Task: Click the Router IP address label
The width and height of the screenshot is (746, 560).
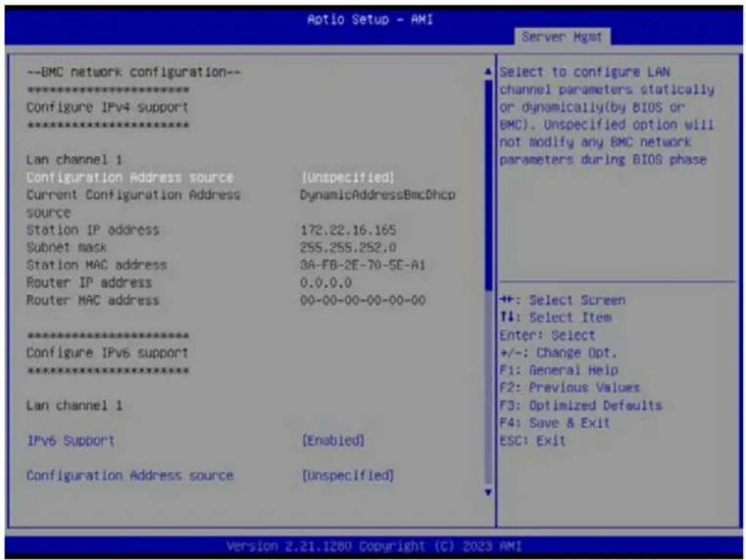Action: point(89,283)
